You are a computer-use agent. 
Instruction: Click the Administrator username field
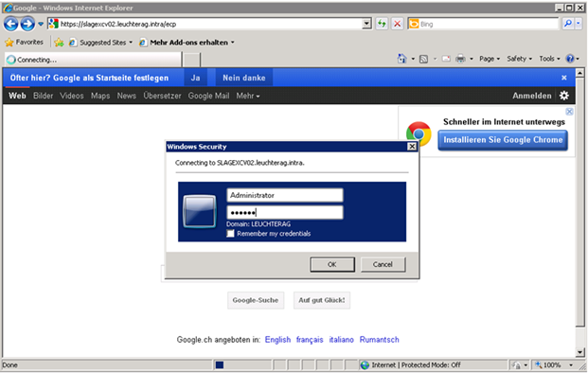pyautogui.click(x=285, y=195)
